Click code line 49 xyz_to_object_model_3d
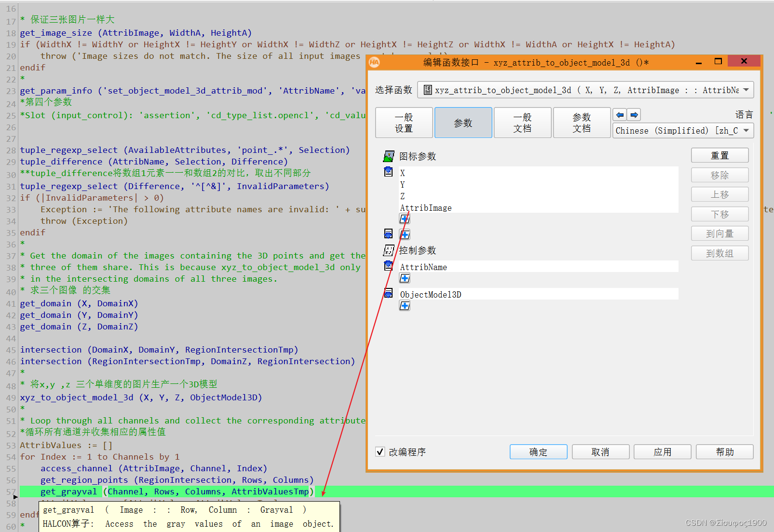The height and width of the screenshot is (532, 774). (141, 397)
